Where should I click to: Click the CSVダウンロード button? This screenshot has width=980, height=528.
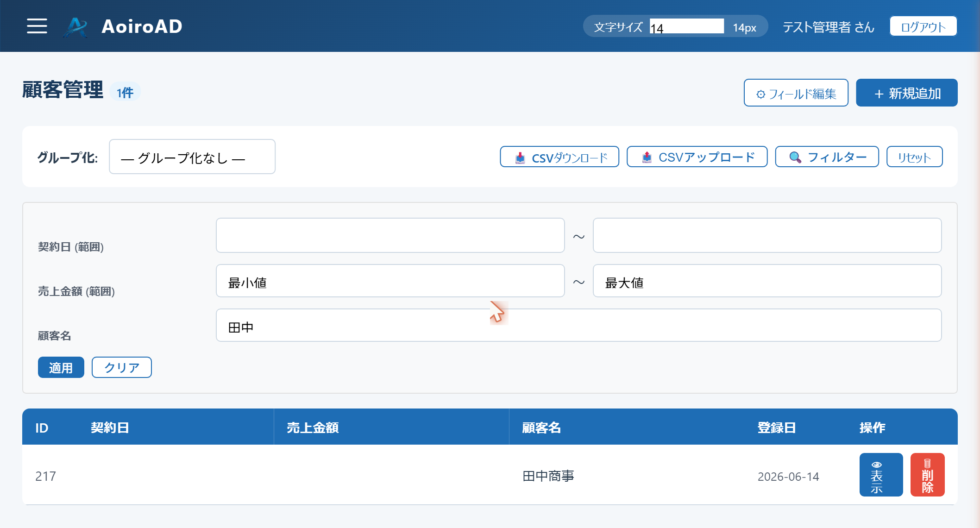tap(559, 157)
